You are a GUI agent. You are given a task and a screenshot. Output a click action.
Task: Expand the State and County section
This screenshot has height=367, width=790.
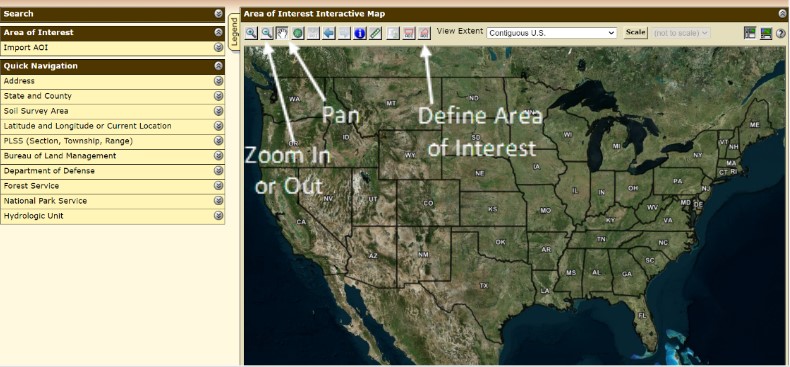(x=112, y=96)
